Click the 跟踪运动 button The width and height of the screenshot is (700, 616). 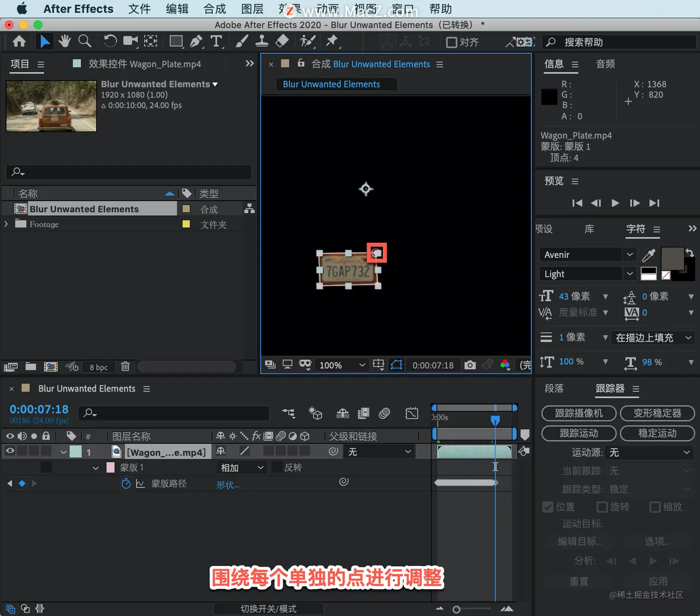(x=579, y=434)
